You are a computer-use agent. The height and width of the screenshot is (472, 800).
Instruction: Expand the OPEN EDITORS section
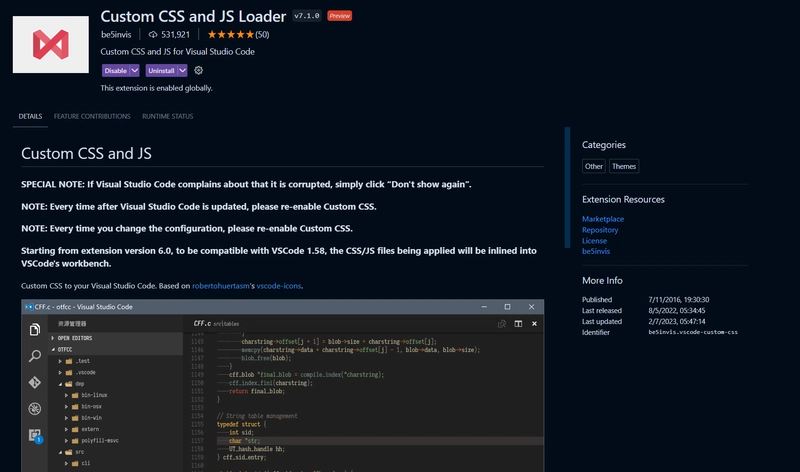[52, 338]
